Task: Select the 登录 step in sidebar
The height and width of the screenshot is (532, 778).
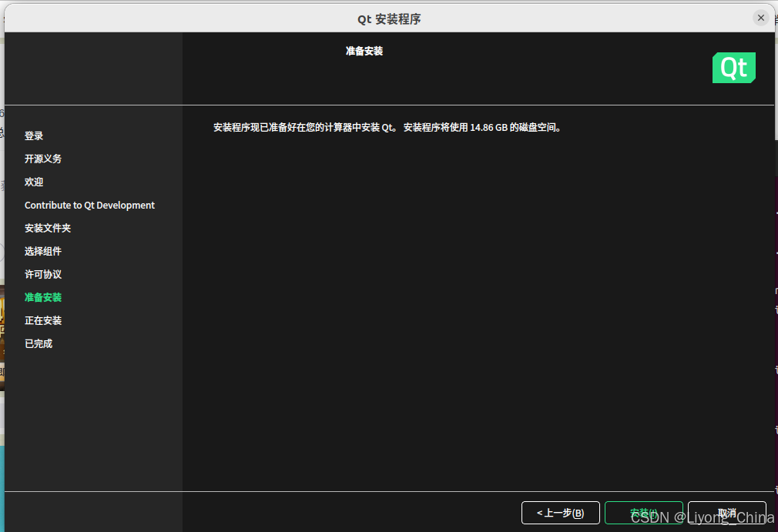Action: click(x=34, y=136)
